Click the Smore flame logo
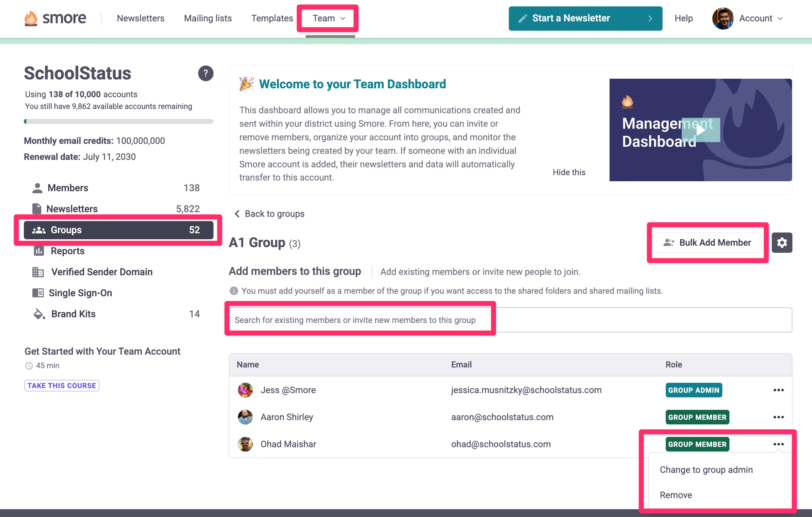This screenshot has height=517, width=812. coord(31,18)
